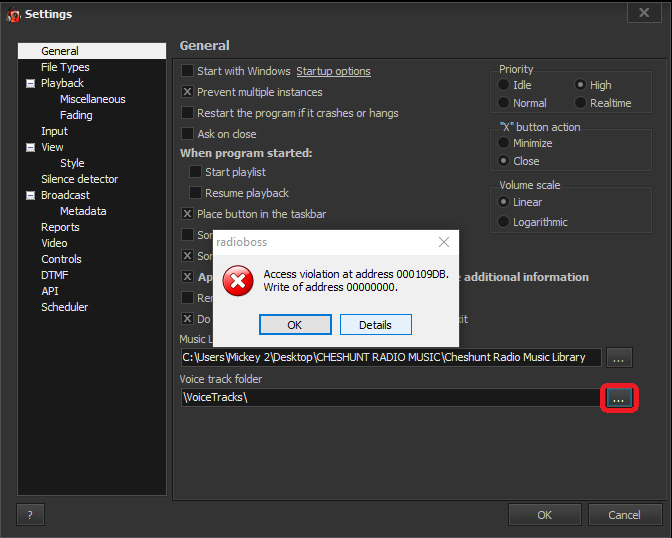Collapse the Playback tree node
Image resolution: width=672 pixels, height=538 pixels.
pyautogui.click(x=31, y=83)
